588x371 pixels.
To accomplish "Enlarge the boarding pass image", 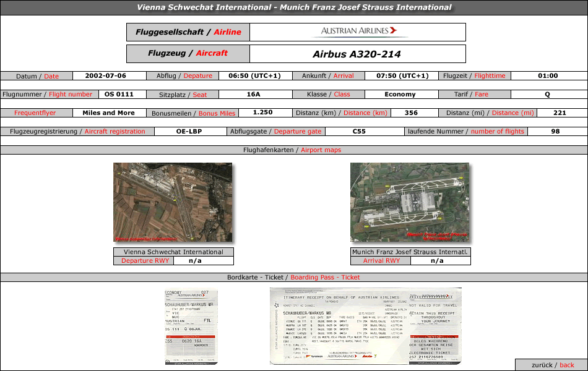I will pyautogui.click(x=191, y=326).
